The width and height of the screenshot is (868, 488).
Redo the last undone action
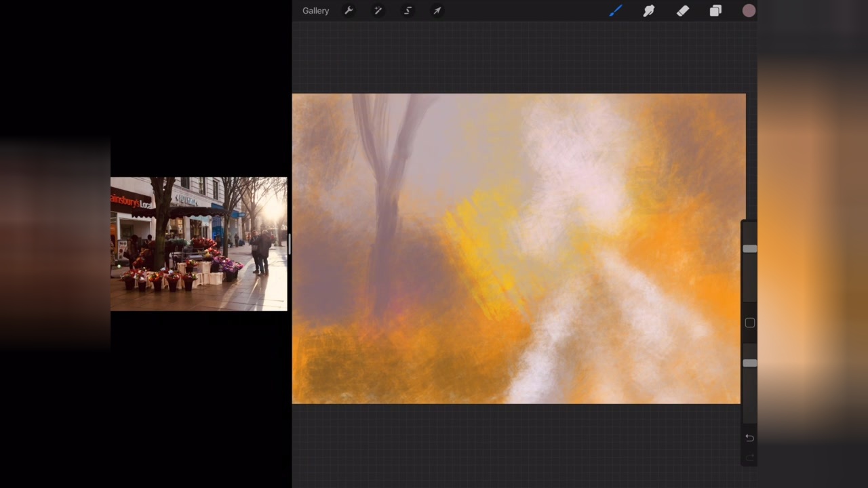click(x=749, y=457)
